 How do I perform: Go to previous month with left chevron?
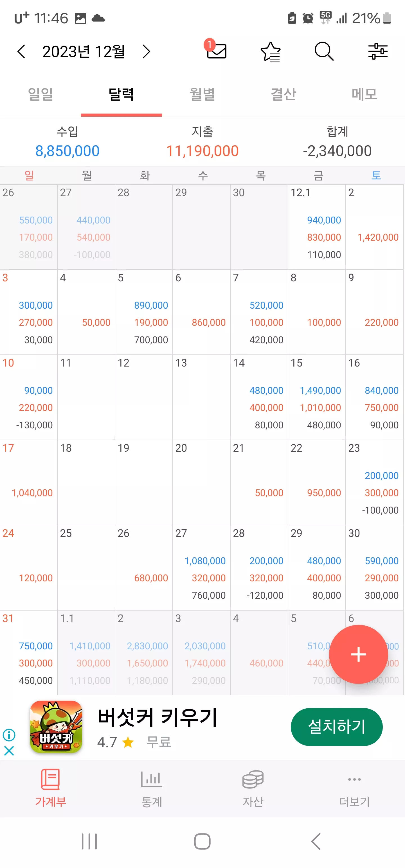[x=21, y=51]
